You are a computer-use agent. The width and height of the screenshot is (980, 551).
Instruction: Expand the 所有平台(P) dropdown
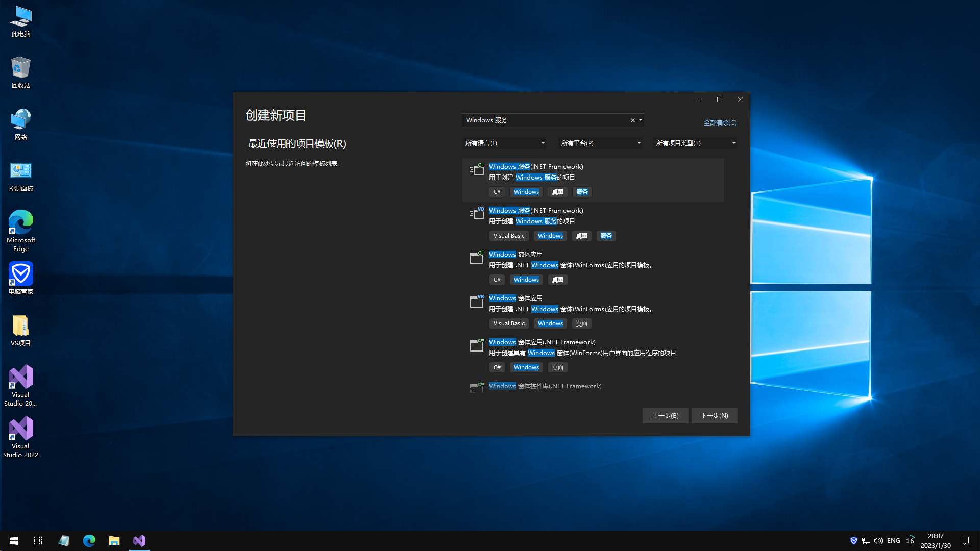(x=600, y=143)
